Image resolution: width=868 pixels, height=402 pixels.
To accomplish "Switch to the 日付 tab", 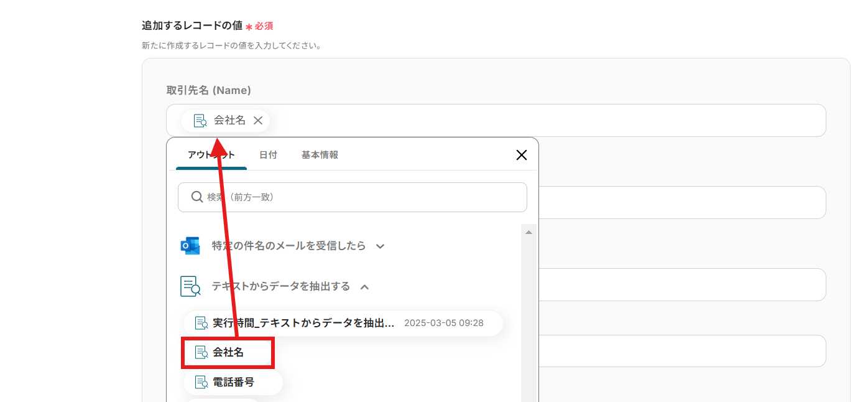I will point(268,155).
